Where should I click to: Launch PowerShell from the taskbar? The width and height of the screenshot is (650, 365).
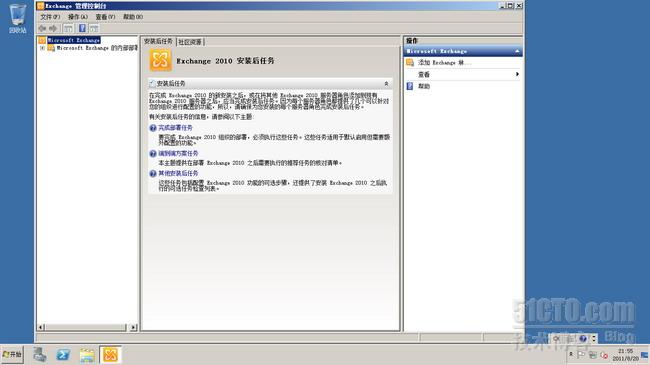pos(63,355)
